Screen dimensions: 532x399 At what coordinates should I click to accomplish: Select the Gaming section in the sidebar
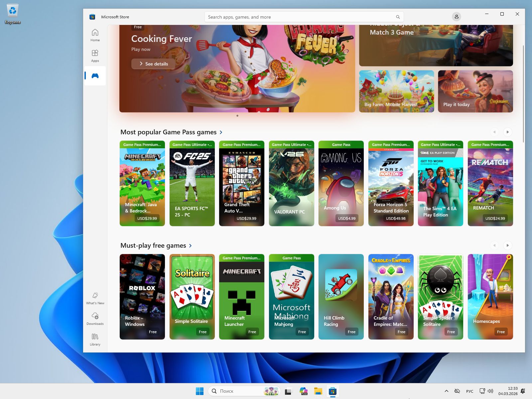pyautogui.click(x=95, y=76)
